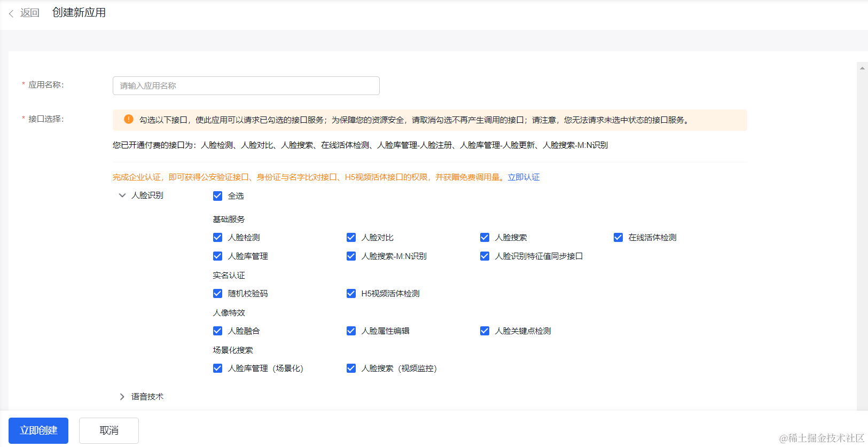The height and width of the screenshot is (447, 868).
Task: Uncheck 人脸搜索-M:N识别 checkbox
Action: pyautogui.click(x=351, y=256)
